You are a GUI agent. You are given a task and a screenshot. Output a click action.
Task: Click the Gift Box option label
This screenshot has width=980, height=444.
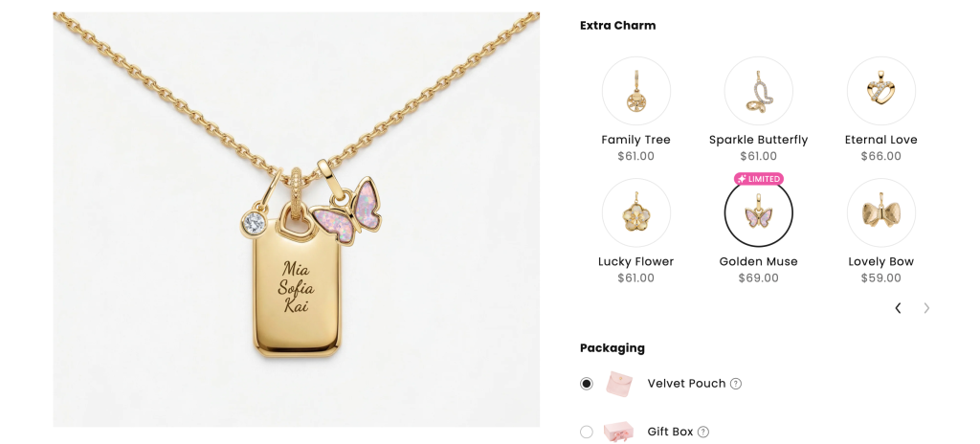pos(670,432)
